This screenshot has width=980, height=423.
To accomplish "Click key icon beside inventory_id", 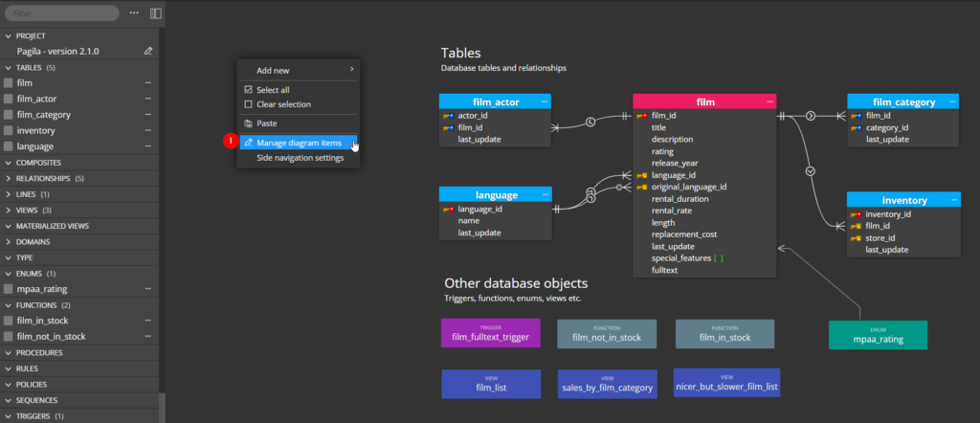I will 856,214.
